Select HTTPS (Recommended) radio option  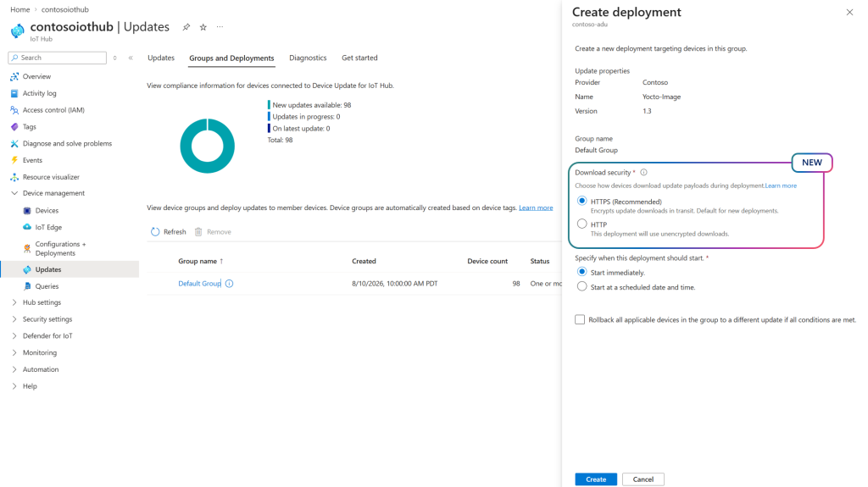click(581, 201)
